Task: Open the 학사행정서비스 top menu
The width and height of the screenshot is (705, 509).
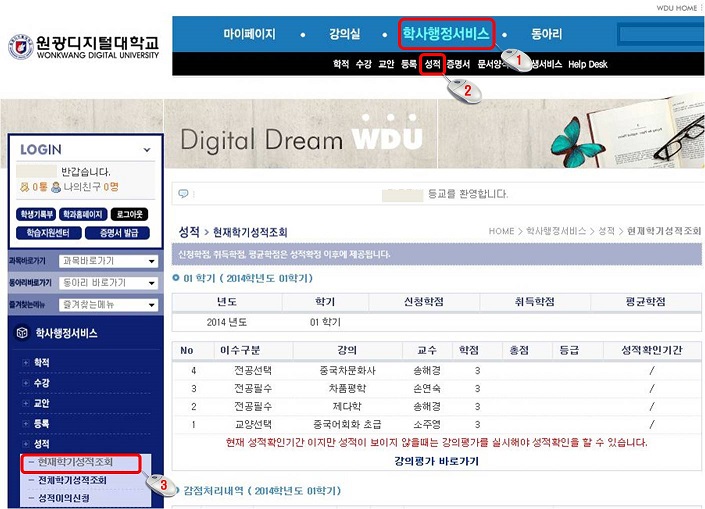Action: (446, 34)
